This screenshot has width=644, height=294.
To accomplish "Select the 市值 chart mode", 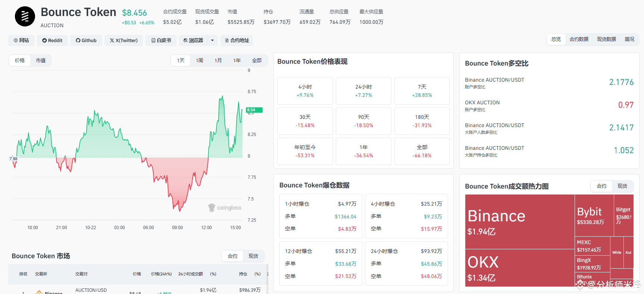I will tap(41, 60).
